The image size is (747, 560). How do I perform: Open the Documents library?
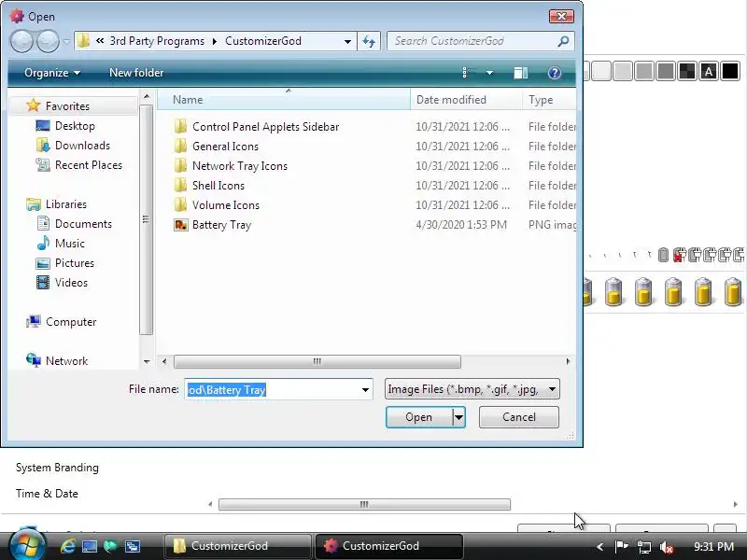point(83,224)
